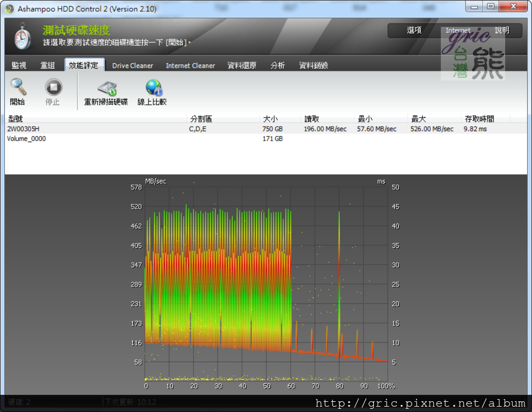The height and width of the screenshot is (412, 532).
Task: Open the 選項 menu
Action: tap(414, 31)
